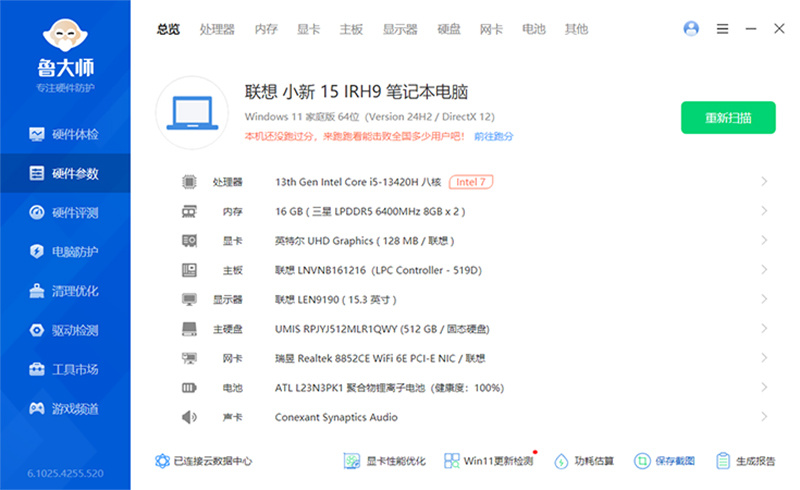The height and width of the screenshot is (490, 800).
Task: Click the 主板 motherboard icon
Action: [x=189, y=270]
